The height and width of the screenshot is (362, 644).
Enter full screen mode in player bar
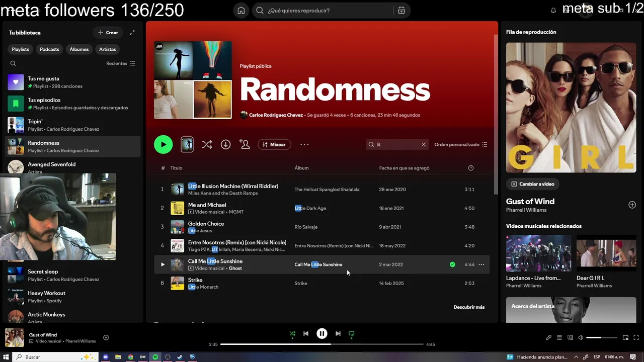click(636, 337)
